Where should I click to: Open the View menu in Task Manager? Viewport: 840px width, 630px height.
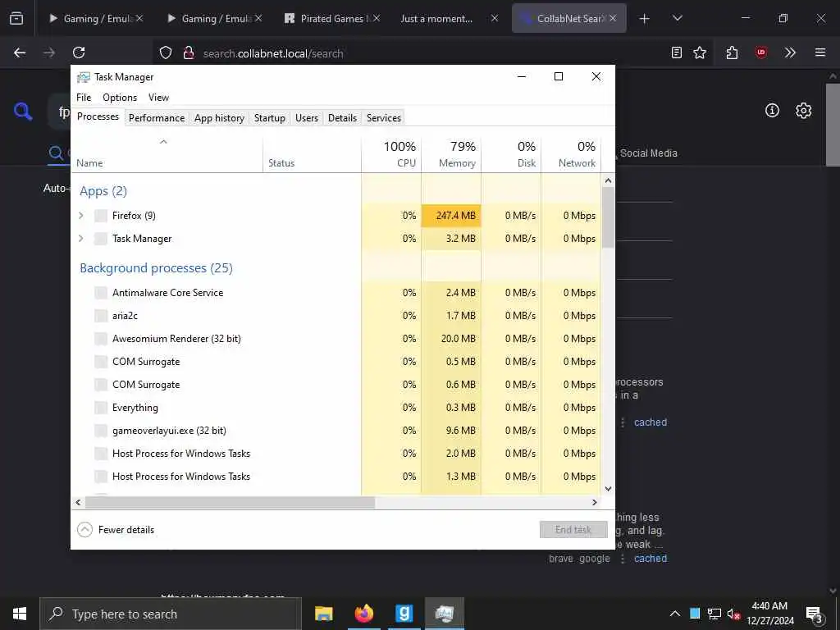158,98
